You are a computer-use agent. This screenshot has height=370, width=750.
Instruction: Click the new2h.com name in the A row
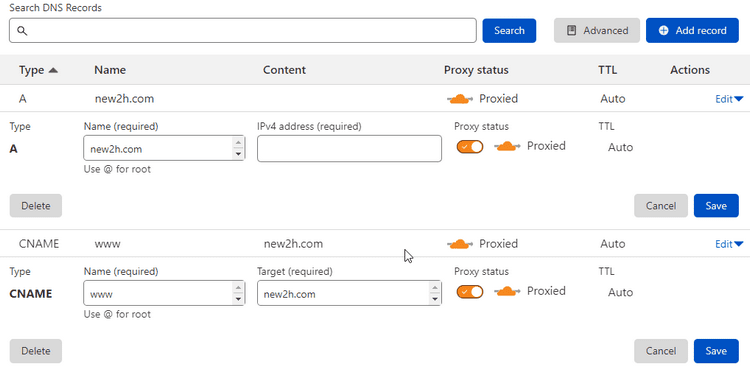tap(124, 99)
